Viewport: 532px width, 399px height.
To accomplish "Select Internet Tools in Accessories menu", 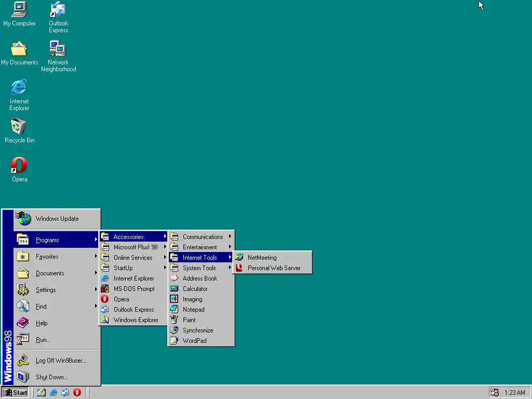I will (x=201, y=258).
